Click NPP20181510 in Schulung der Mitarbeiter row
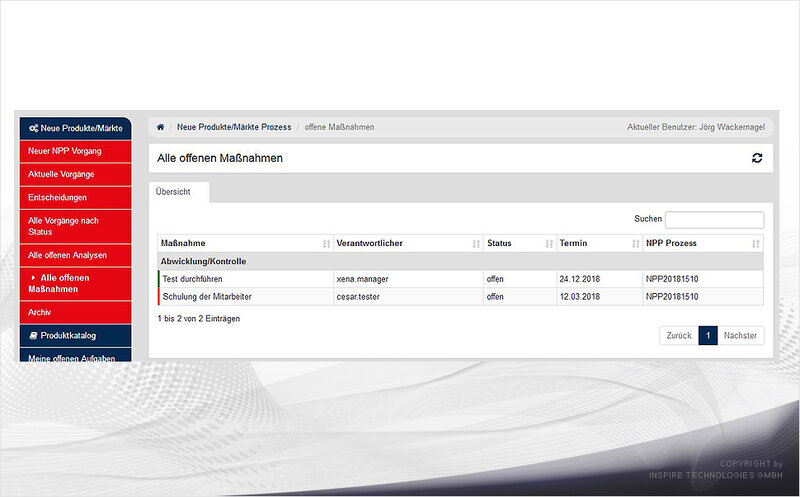Screen dimensions: 800x497 (x=672, y=296)
